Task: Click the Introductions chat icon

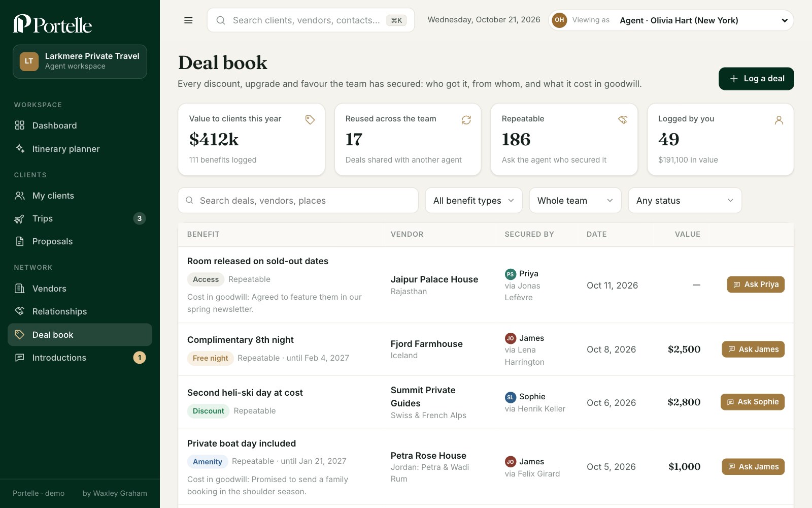Action: pyautogui.click(x=20, y=358)
